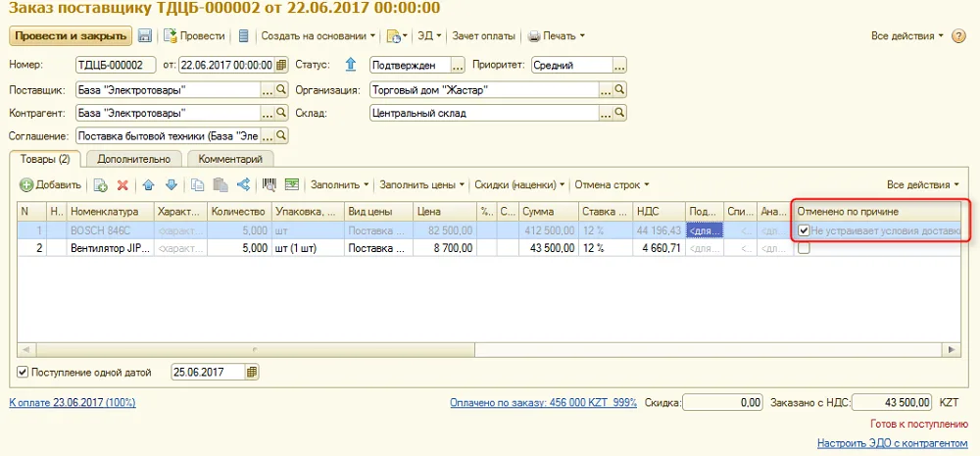Open goods table Все действия menu
This screenshot has width=980, height=456.
[922, 184]
